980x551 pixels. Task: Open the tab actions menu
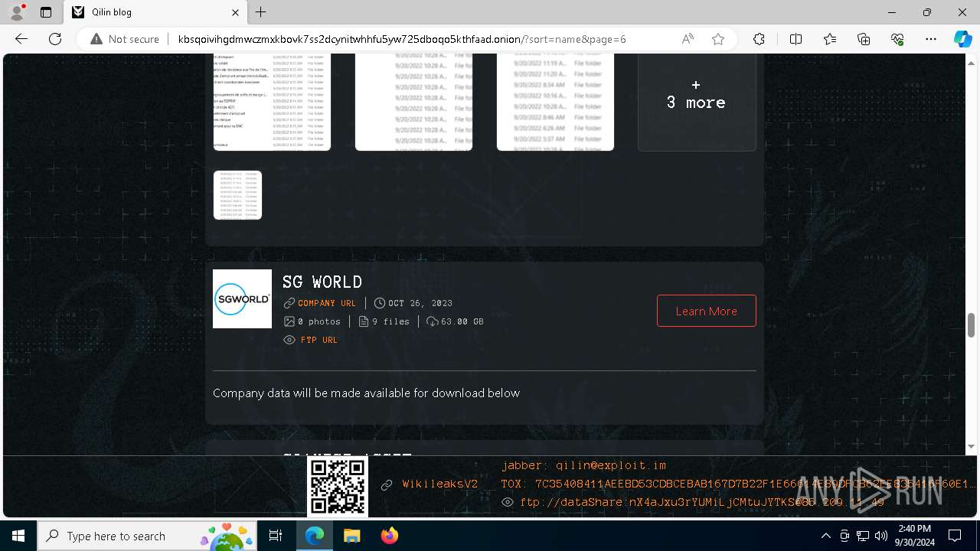coord(46,12)
